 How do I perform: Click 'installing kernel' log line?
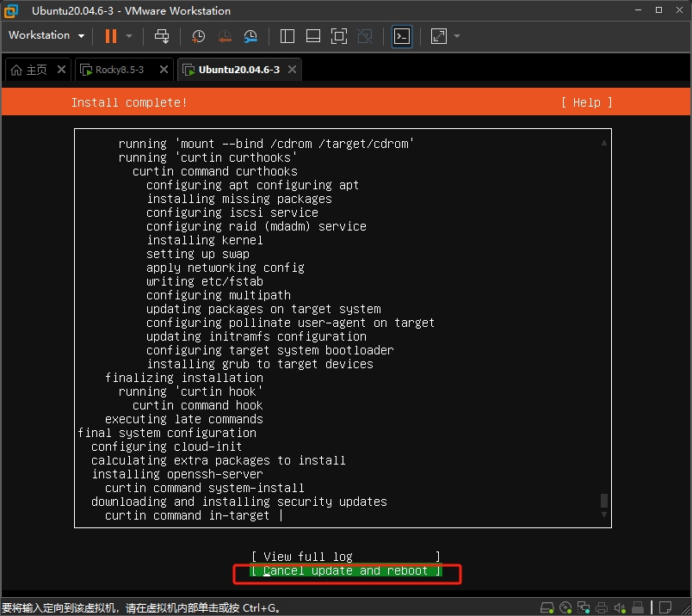point(205,240)
